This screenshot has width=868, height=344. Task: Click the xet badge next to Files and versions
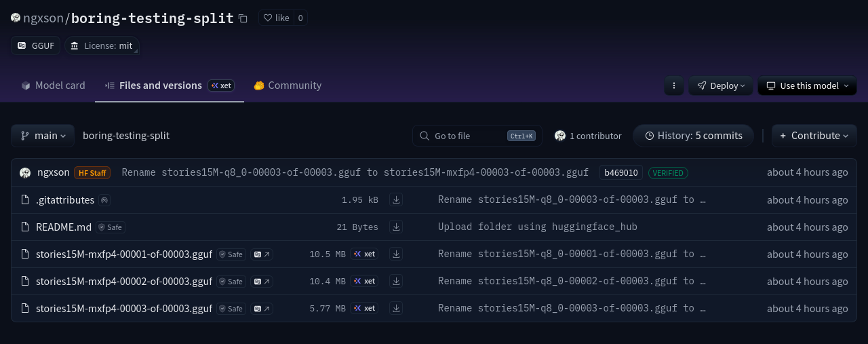pos(222,85)
